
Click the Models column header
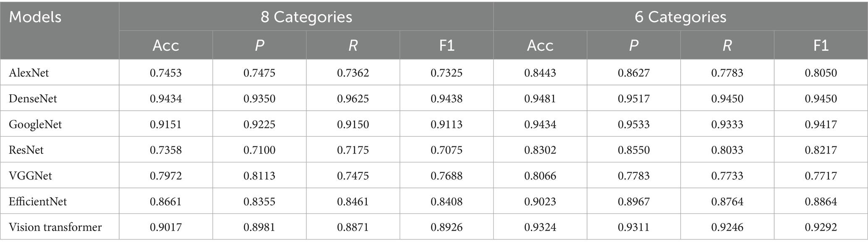(35, 17)
